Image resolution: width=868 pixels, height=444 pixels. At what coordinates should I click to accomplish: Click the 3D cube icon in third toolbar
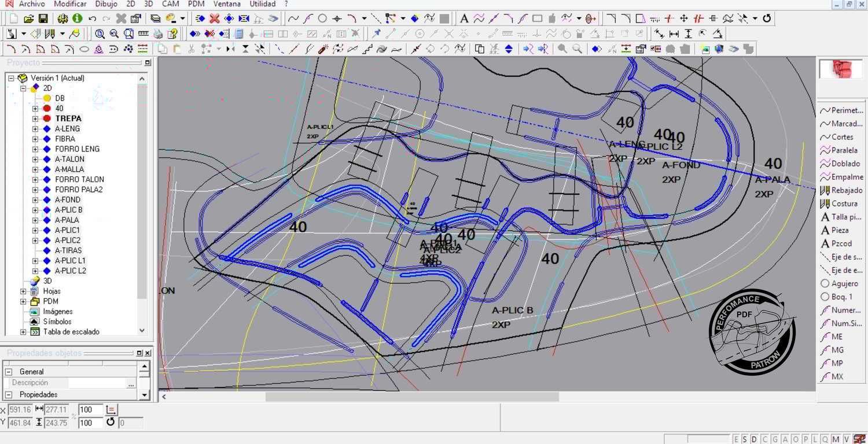point(719,49)
